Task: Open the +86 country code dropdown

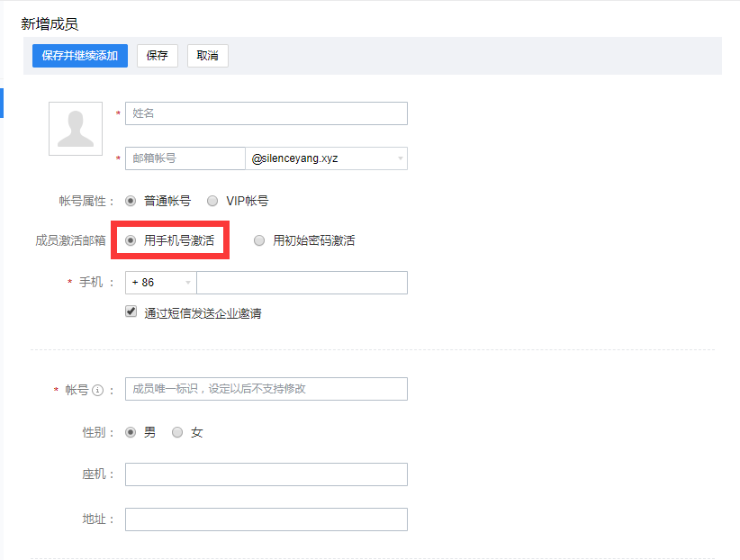Action: pyautogui.click(x=160, y=282)
